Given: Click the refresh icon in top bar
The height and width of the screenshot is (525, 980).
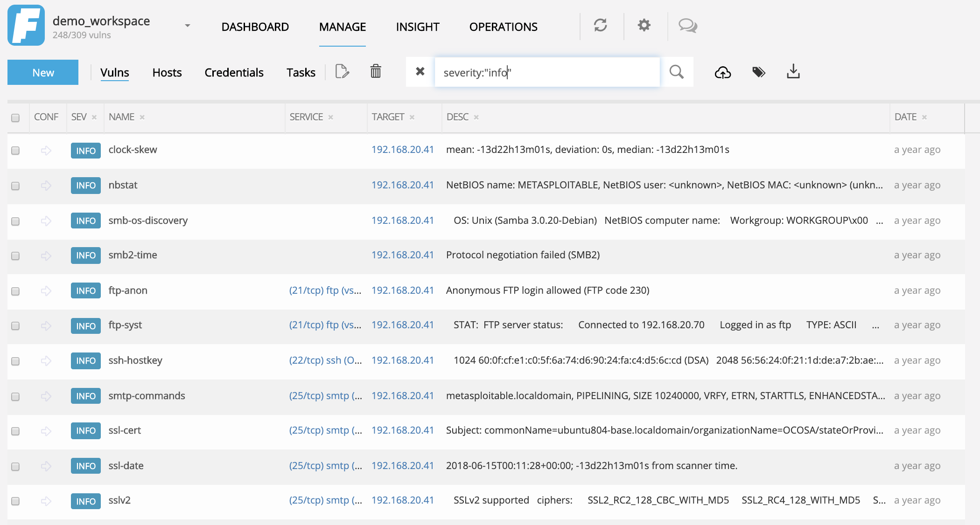Looking at the screenshot, I should (x=601, y=25).
